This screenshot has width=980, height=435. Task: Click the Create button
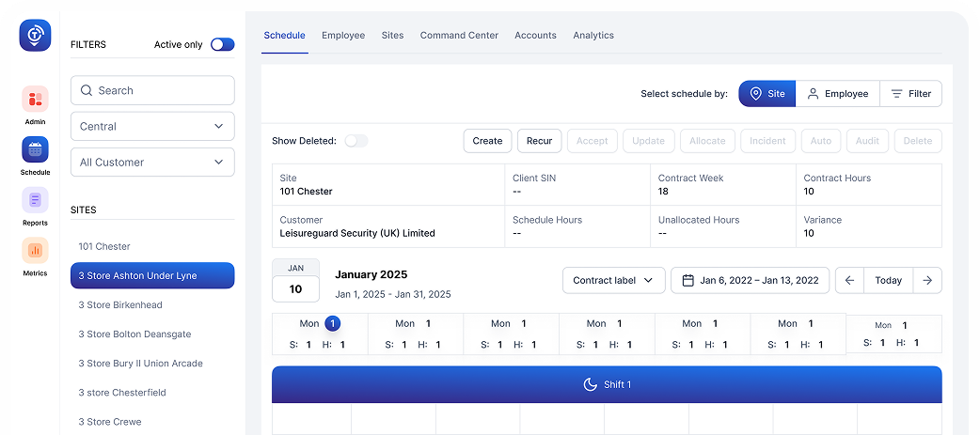[487, 141]
